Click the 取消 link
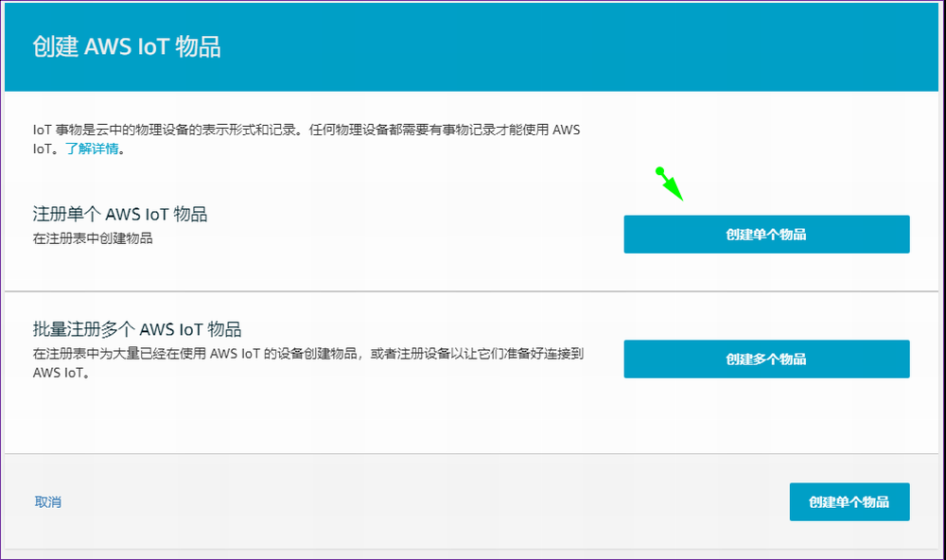Viewport: 946px width, 560px height. click(47, 501)
